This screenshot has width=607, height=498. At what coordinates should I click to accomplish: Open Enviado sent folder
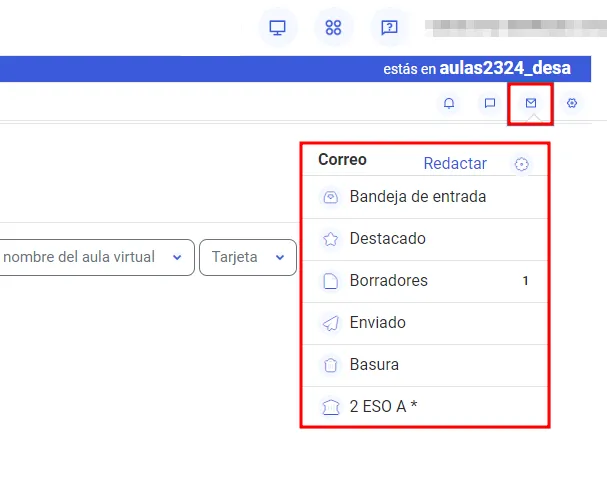(x=425, y=323)
